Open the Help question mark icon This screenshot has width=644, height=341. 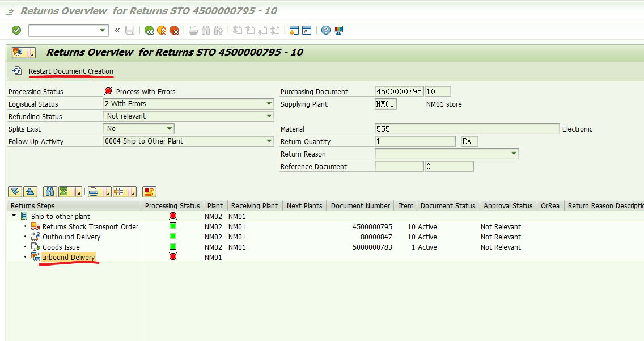tap(326, 30)
